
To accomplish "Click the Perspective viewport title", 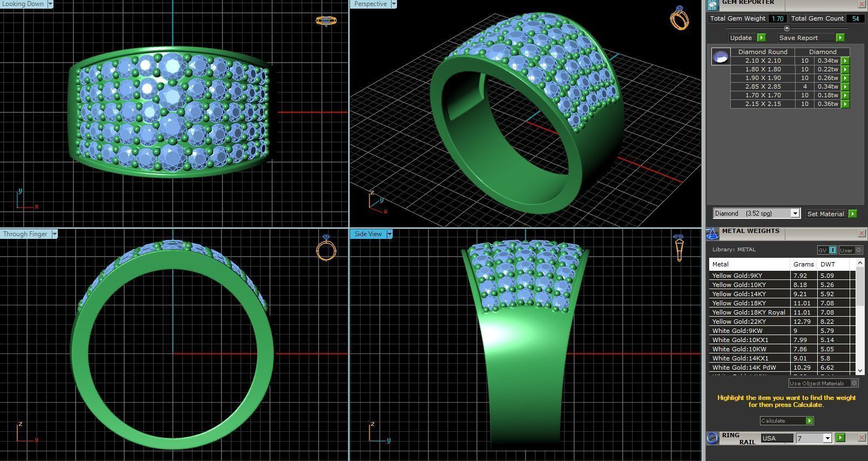I will [370, 4].
